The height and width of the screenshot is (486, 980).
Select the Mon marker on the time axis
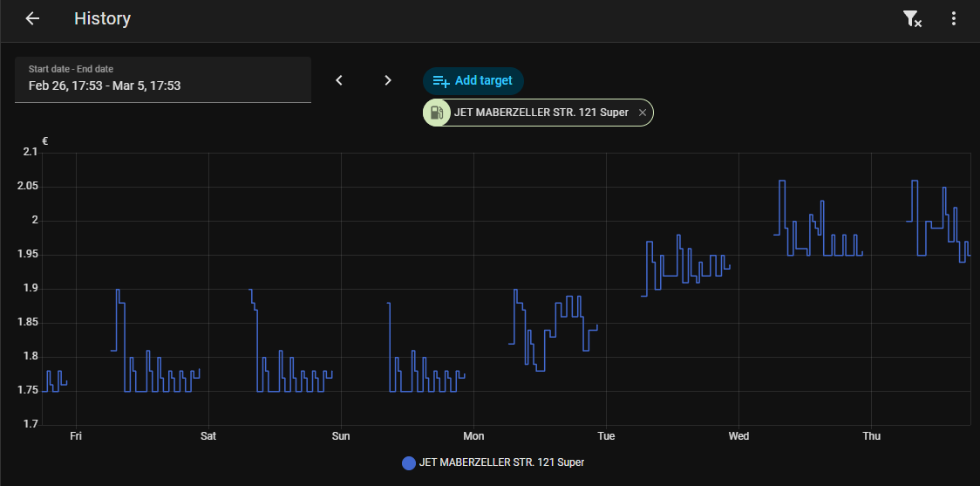pos(473,436)
